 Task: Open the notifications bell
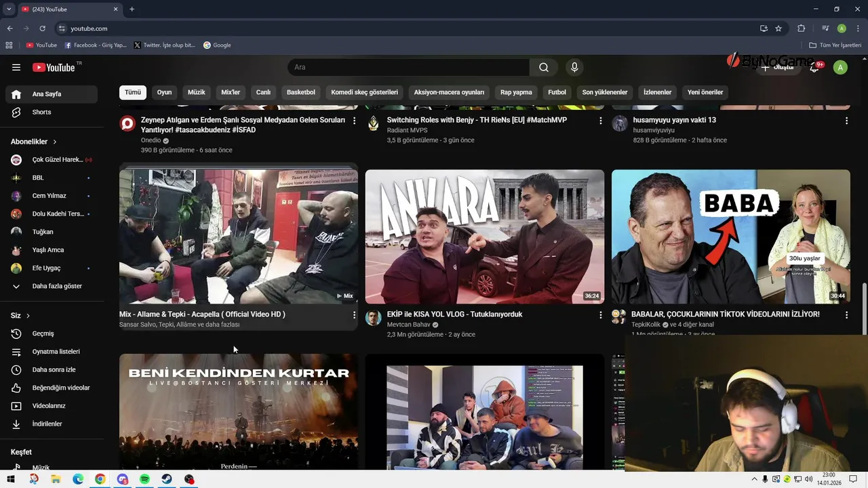(814, 67)
